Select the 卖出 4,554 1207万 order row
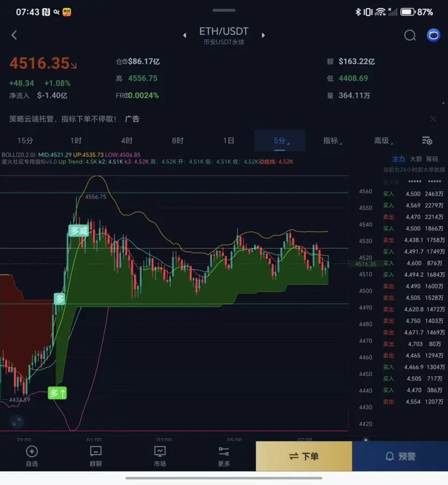This screenshot has height=485, width=448. click(413, 402)
